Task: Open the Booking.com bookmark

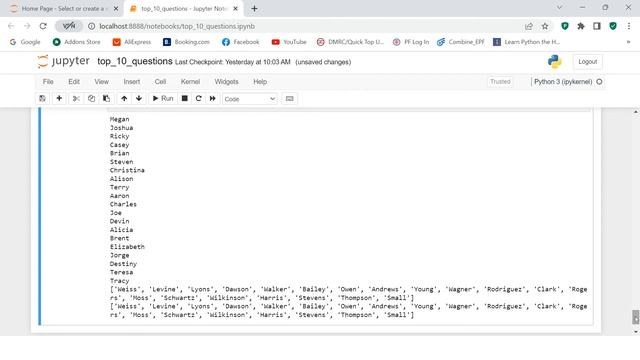Action: pyautogui.click(x=187, y=42)
